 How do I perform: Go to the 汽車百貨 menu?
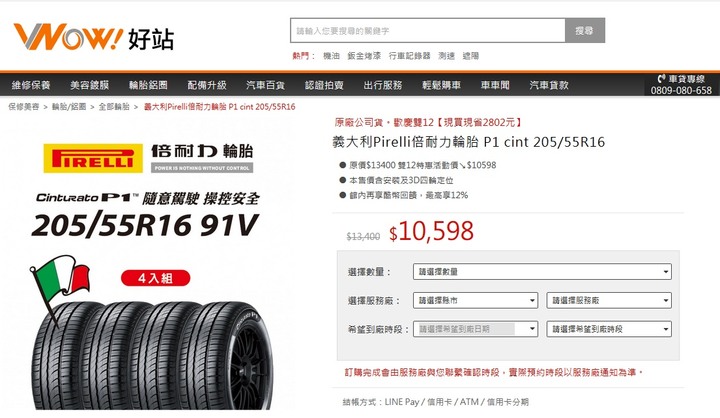(265, 85)
